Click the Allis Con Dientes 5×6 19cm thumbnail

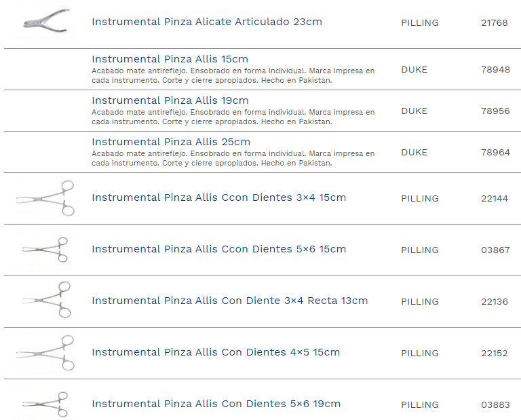click(45, 404)
